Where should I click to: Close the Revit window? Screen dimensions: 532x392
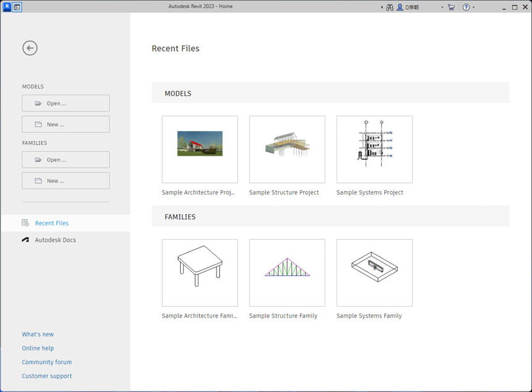(525, 7)
